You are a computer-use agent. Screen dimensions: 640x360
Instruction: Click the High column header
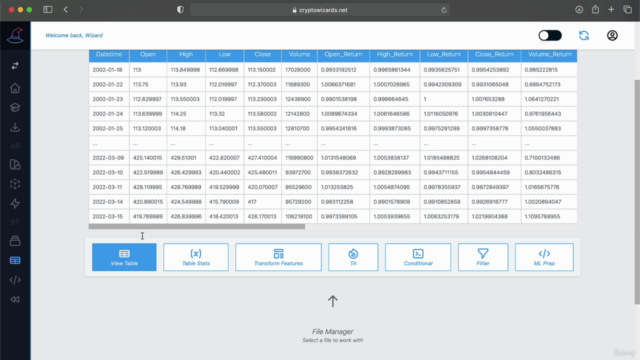pyautogui.click(x=186, y=55)
